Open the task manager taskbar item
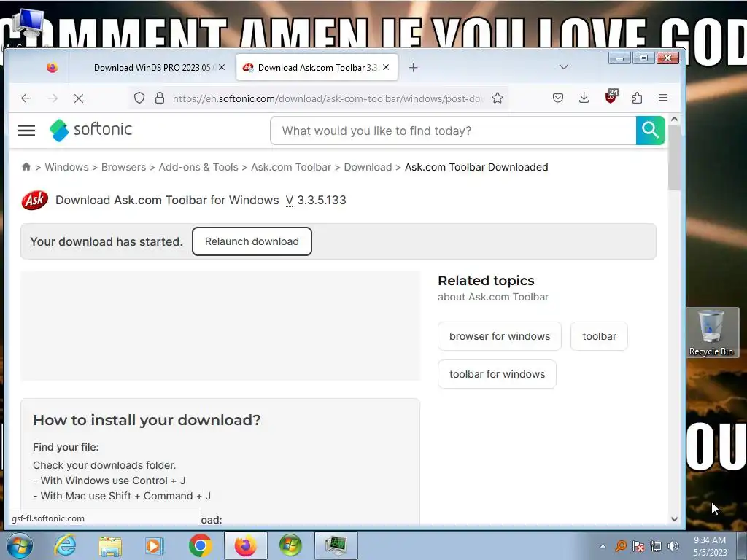 tap(336, 545)
